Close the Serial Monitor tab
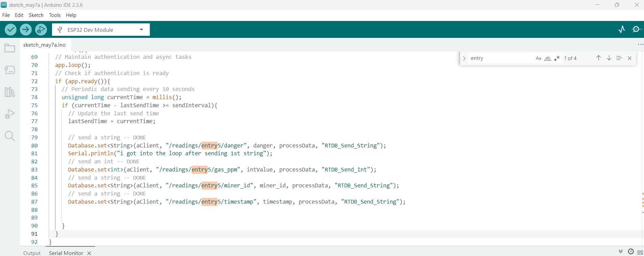This screenshot has width=644, height=256. (89, 253)
